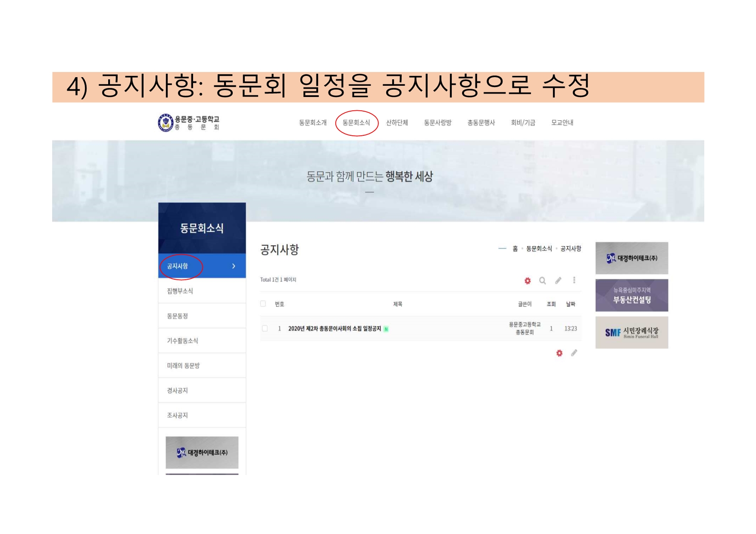The width and height of the screenshot is (756, 534).
Task: Open the SMF 시민장례식장 banner
Action: coord(632,332)
